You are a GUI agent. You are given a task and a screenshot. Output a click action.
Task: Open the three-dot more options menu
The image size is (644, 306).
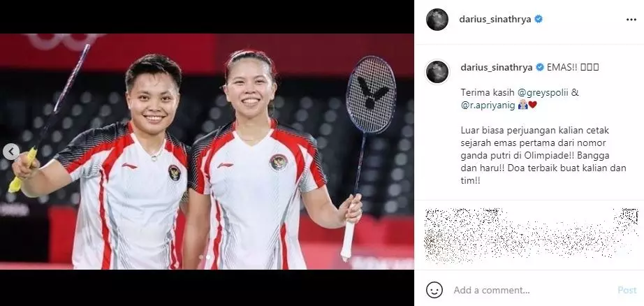631,20
